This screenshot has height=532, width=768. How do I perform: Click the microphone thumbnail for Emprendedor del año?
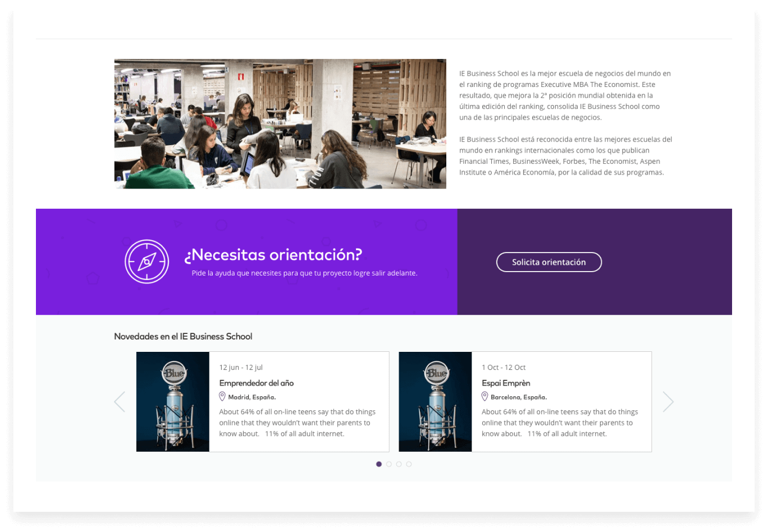point(173,402)
